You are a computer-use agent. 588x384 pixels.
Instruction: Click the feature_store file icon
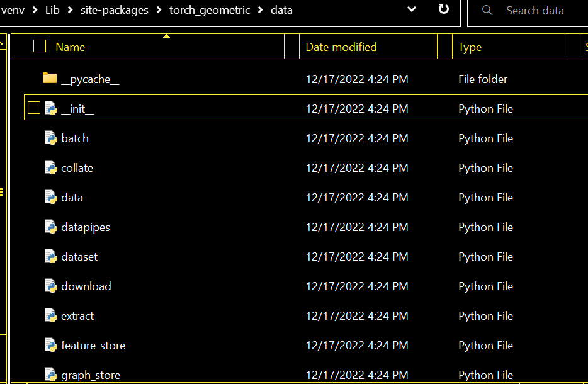[x=51, y=345]
